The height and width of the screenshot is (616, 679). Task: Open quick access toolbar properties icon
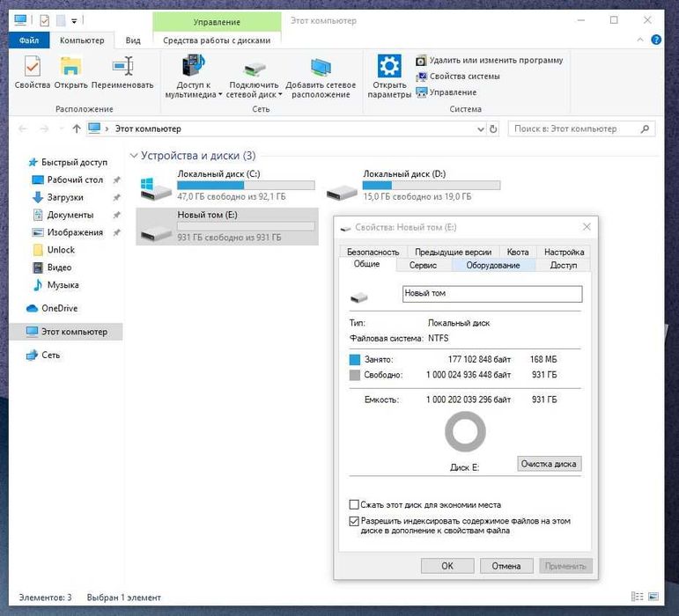point(45,20)
